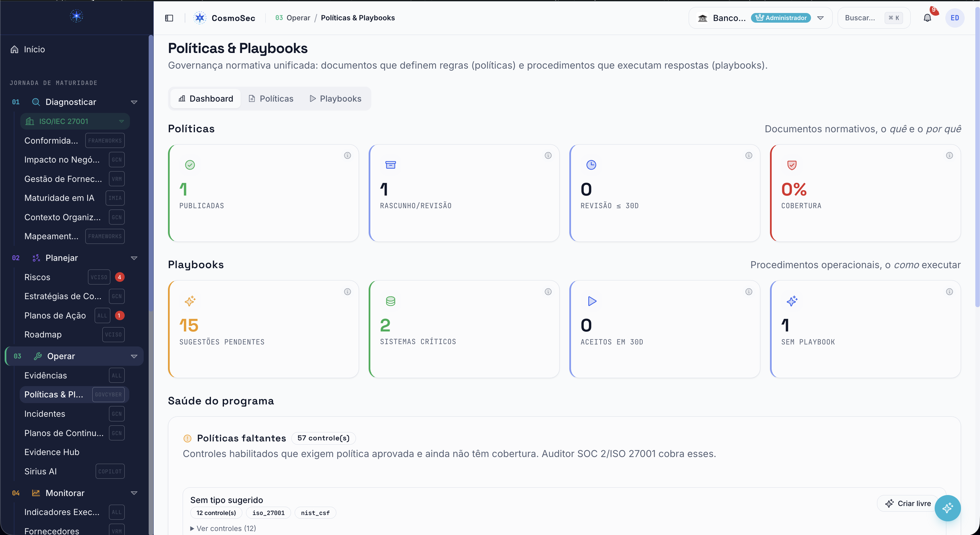Click the iso_27001 tag
This screenshot has height=535, width=980.
(x=268, y=513)
